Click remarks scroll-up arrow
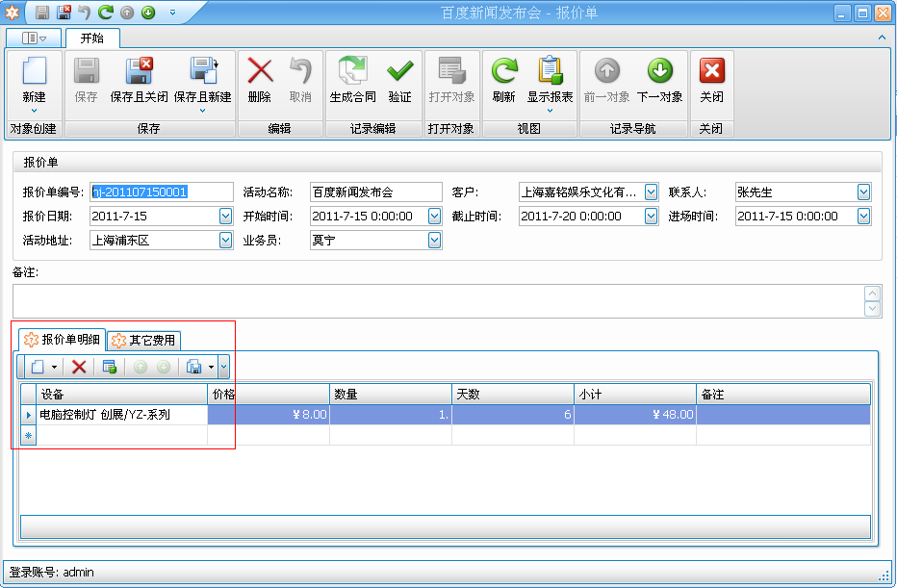The image size is (897, 588). tap(872, 294)
